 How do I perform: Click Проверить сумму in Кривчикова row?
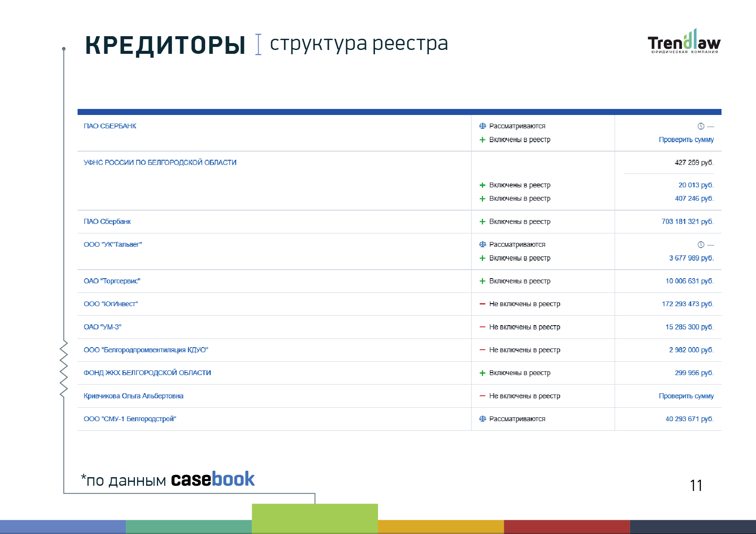tap(686, 396)
